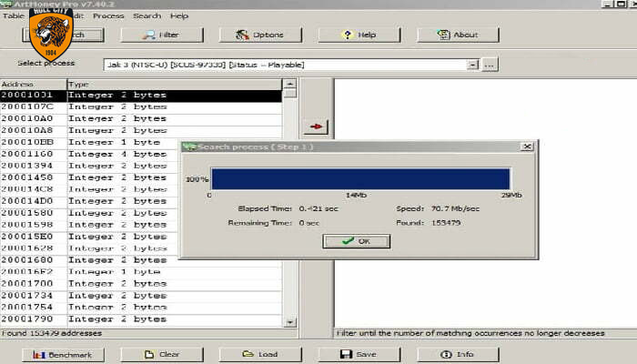Click the Clear page icon
Image resolution: width=637 pixels, height=364 pixels.
click(x=149, y=355)
